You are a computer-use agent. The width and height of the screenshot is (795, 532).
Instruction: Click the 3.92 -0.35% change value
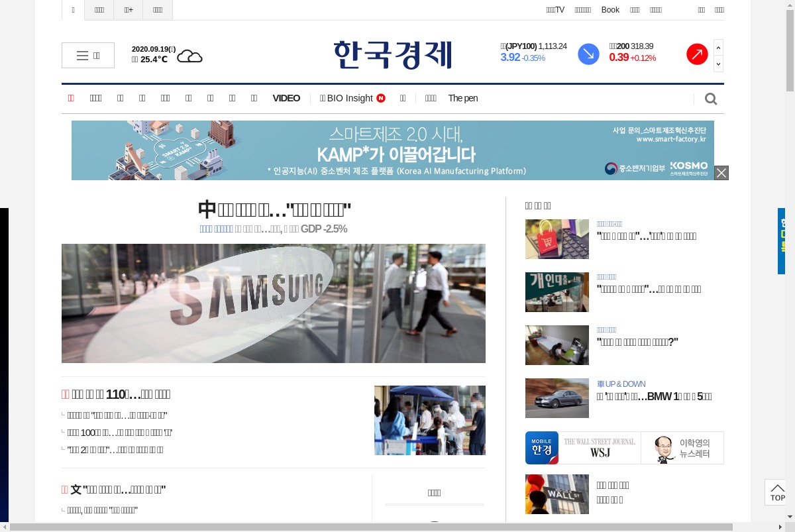tap(523, 58)
